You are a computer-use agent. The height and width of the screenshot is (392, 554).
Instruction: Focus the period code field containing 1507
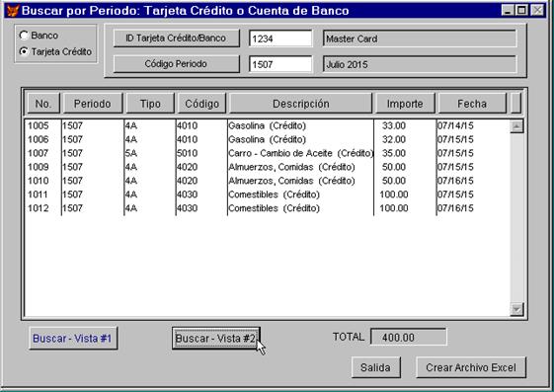280,64
